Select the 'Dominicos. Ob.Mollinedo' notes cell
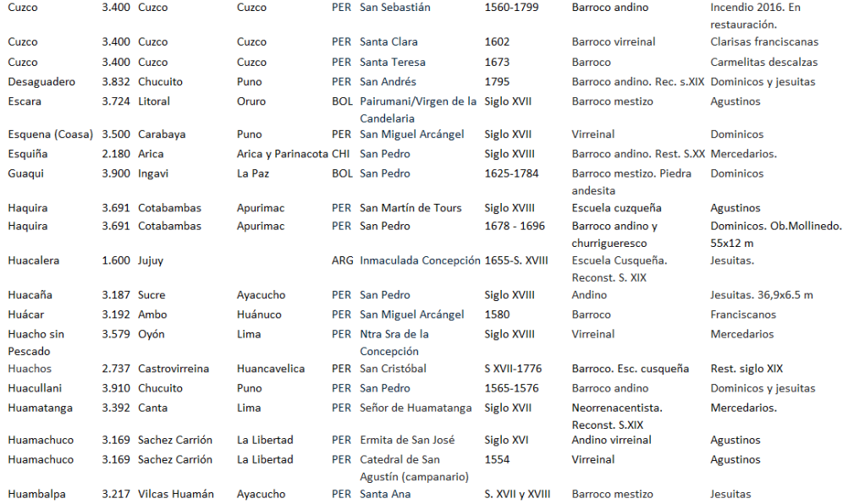Viewport: 865px width, 504px height. (x=776, y=234)
